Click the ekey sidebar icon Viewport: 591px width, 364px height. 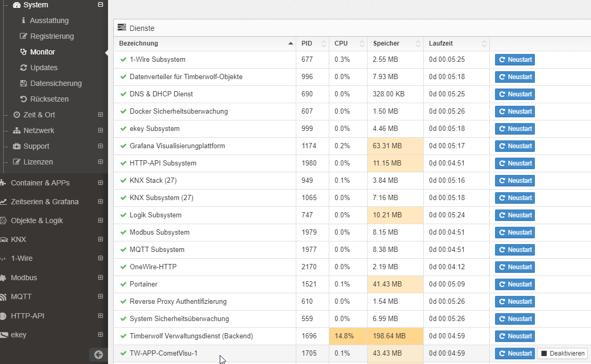[x=4, y=335]
